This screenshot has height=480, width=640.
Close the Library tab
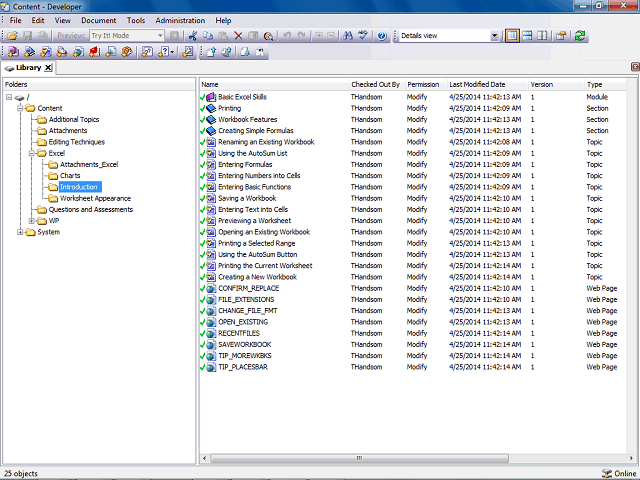(48, 68)
